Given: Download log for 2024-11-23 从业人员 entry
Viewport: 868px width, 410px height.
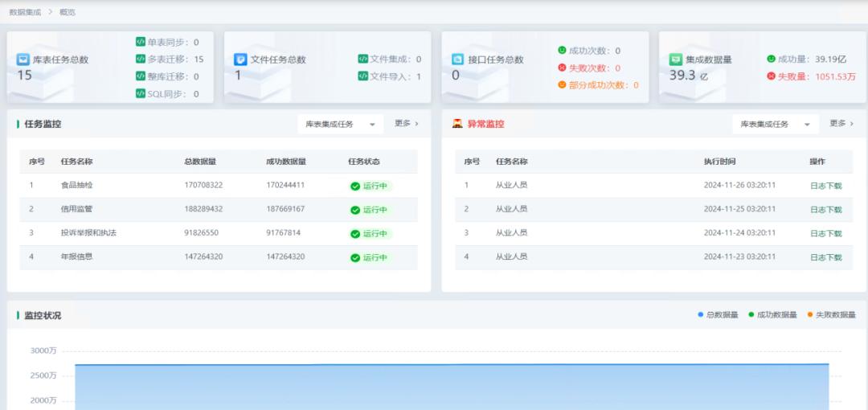Looking at the screenshot, I should [826, 257].
